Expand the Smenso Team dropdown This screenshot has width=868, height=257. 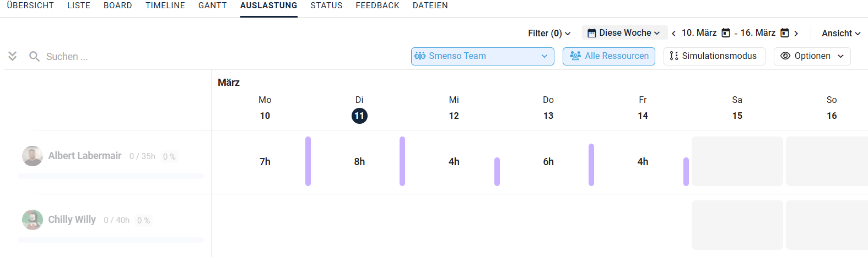pyautogui.click(x=482, y=56)
